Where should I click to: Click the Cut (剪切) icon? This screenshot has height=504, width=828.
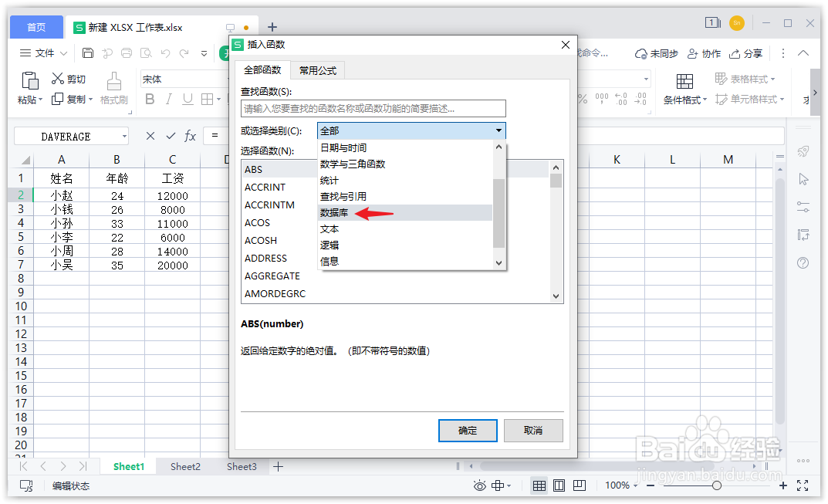pos(65,78)
